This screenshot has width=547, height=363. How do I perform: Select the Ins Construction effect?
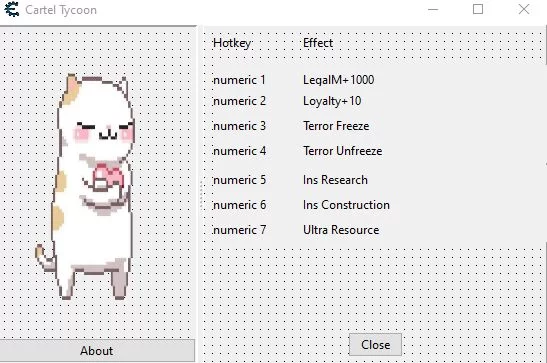pyautogui.click(x=346, y=205)
